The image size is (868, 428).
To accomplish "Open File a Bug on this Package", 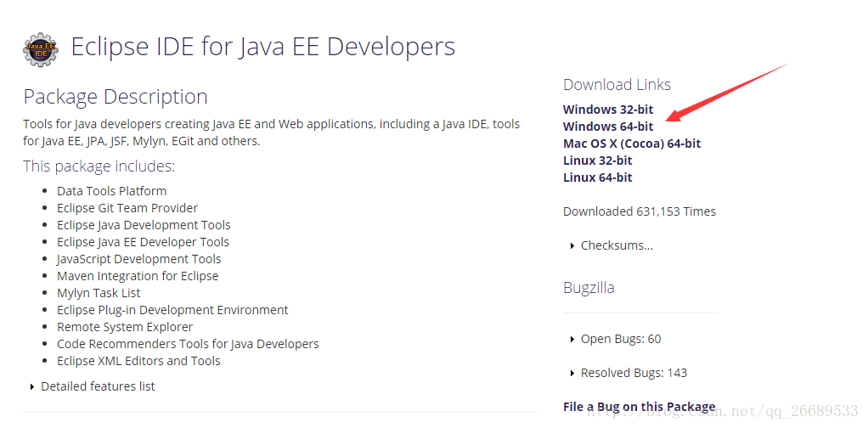I will pyautogui.click(x=639, y=407).
